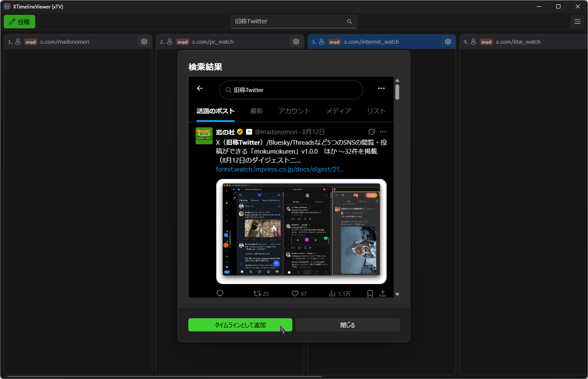
Task: Click the results panel scrollbar down arrow
Action: (x=397, y=294)
